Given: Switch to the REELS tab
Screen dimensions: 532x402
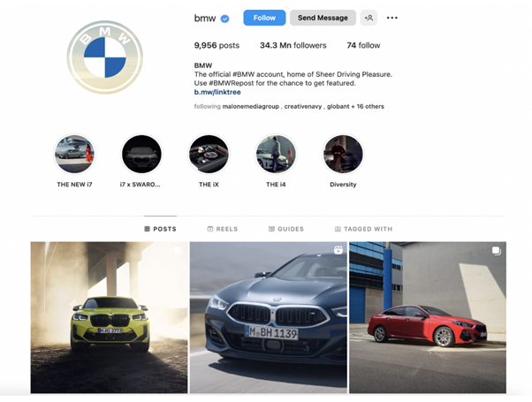Looking at the screenshot, I should pos(223,229).
